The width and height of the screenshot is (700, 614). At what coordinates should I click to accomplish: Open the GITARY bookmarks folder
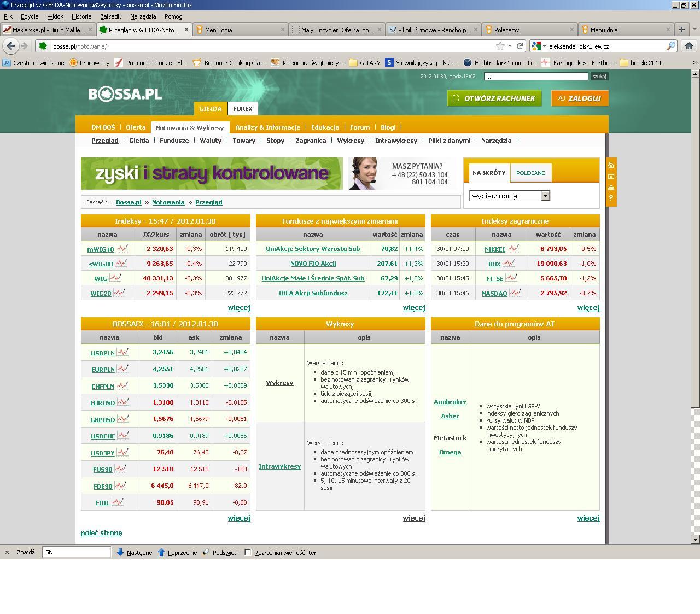[x=365, y=62]
